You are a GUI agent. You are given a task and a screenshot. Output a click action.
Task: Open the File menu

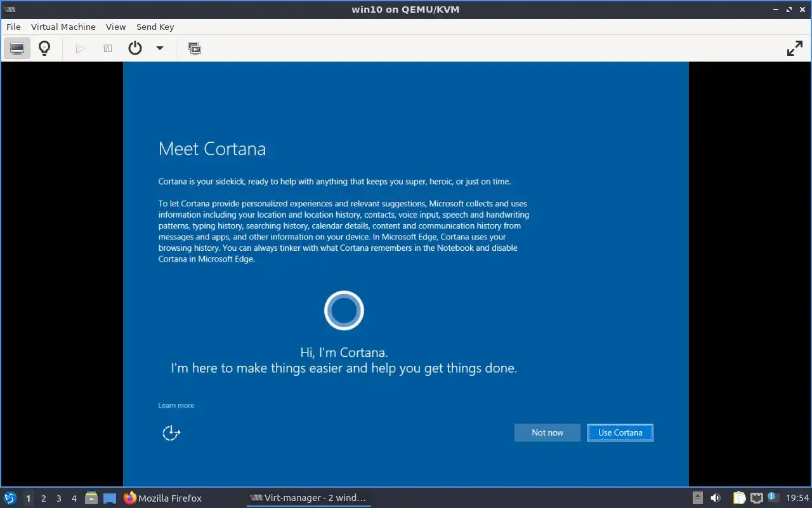pyautogui.click(x=13, y=27)
